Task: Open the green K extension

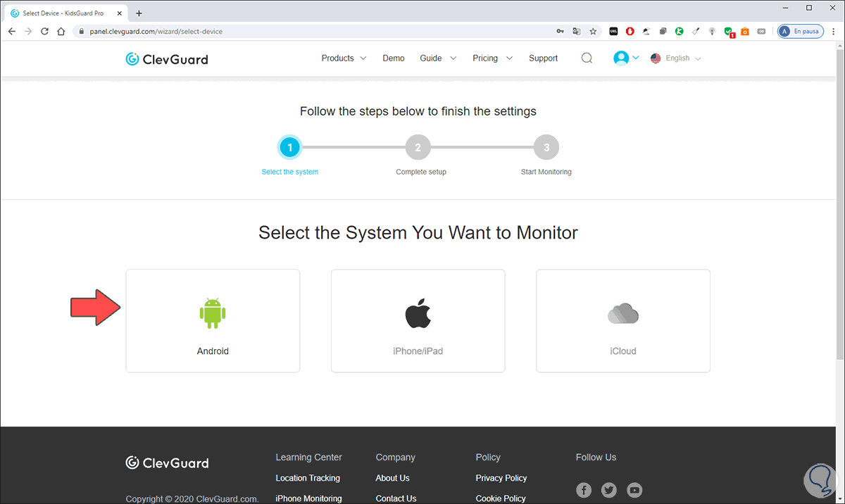Action: 680,32
